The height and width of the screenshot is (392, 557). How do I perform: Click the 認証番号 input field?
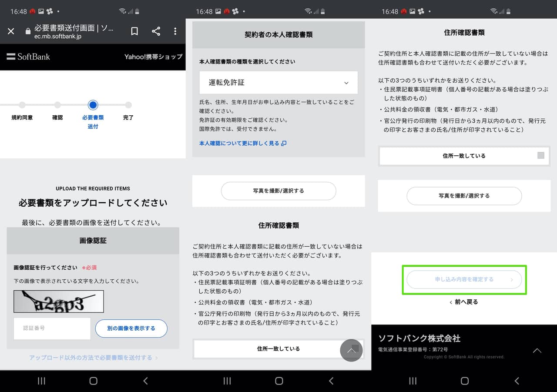click(x=52, y=328)
